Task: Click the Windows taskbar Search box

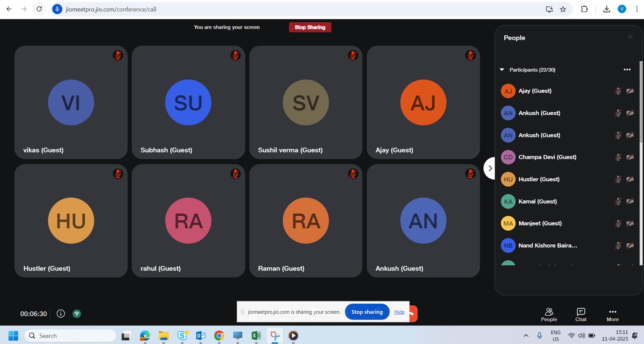Action: 70,336
